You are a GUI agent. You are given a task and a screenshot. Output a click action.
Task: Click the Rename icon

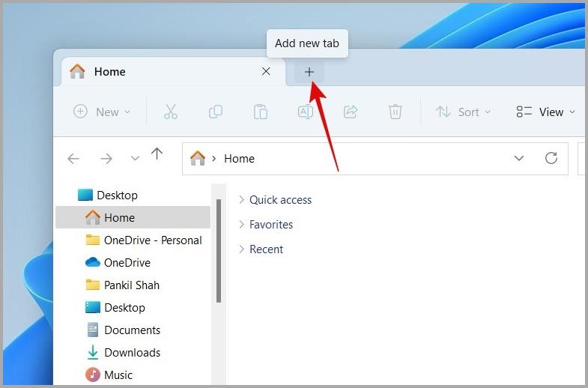coord(306,112)
